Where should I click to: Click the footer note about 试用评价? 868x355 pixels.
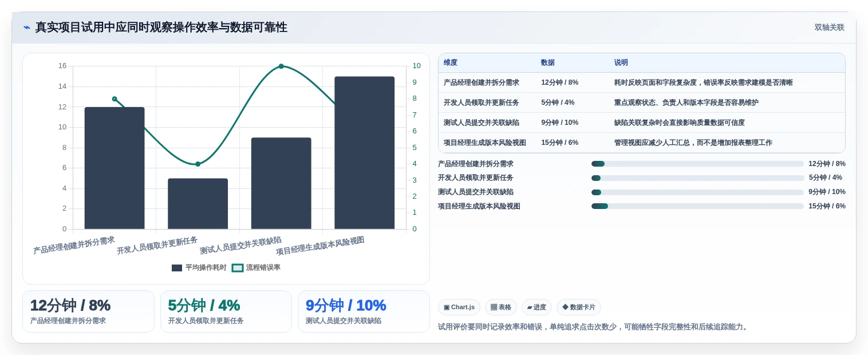594,327
